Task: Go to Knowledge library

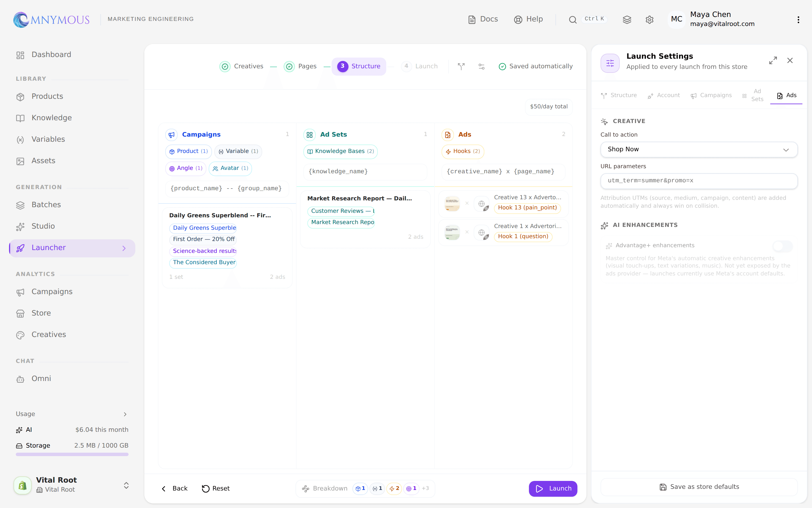Action: tap(72, 118)
